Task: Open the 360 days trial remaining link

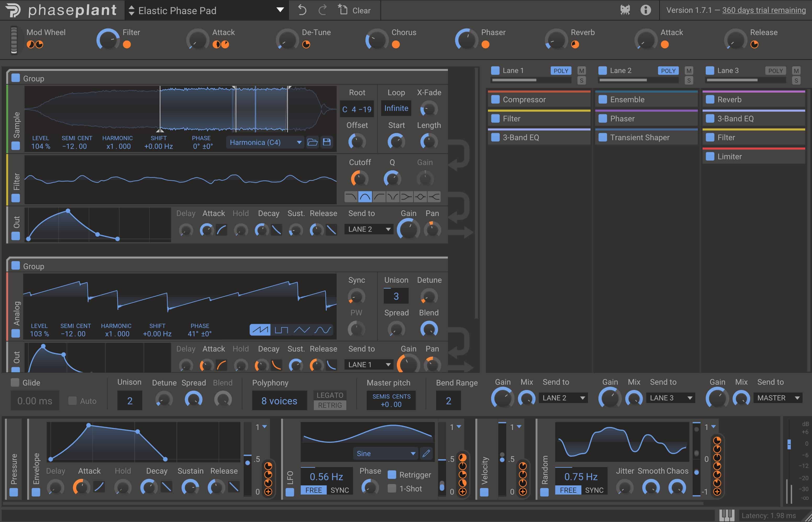Action: [764, 10]
